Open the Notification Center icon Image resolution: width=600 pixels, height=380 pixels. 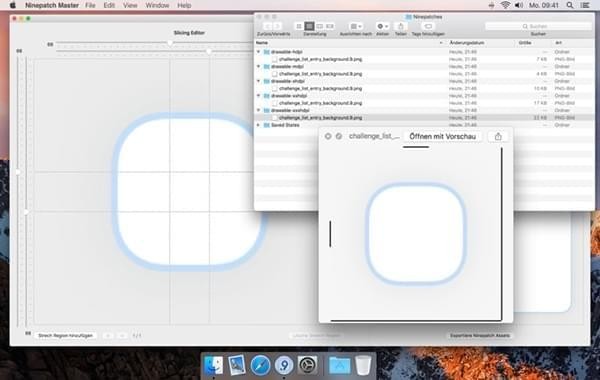click(x=585, y=5)
